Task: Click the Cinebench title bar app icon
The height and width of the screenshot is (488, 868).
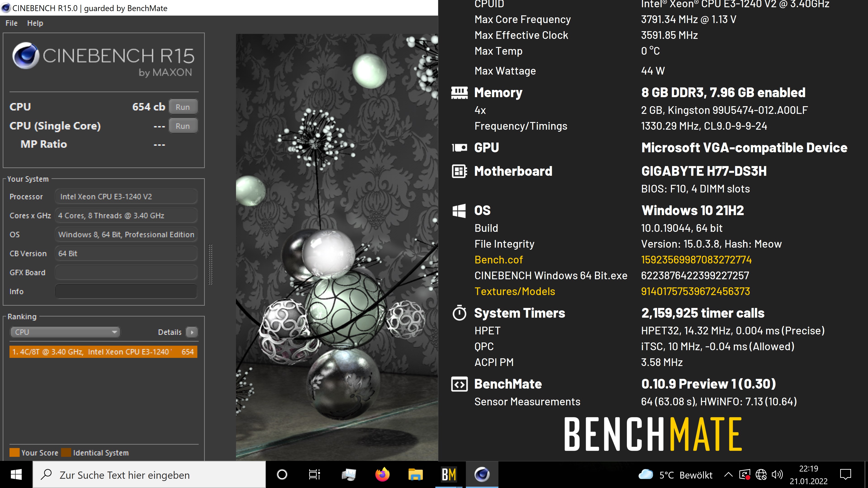Action: [x=6, y=8]
